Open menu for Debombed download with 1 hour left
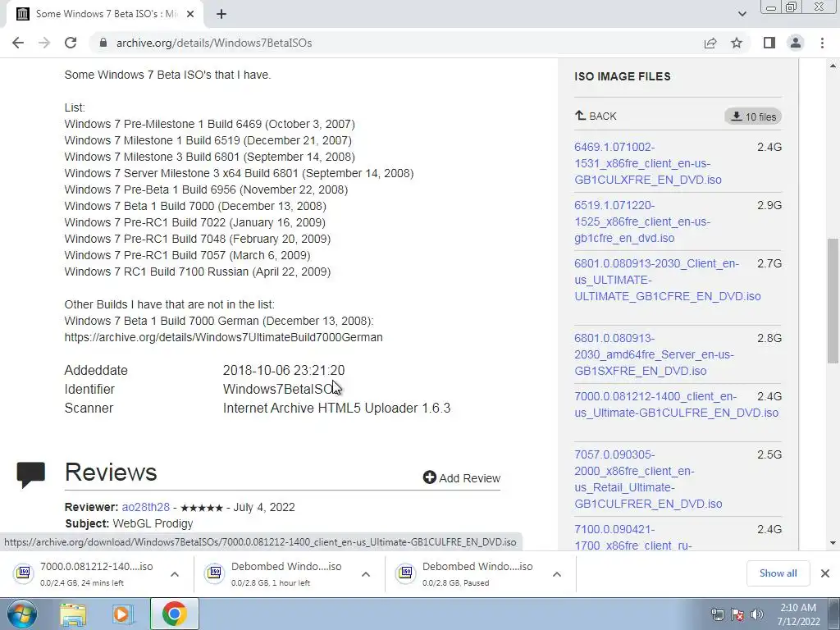 pos(366,574)
